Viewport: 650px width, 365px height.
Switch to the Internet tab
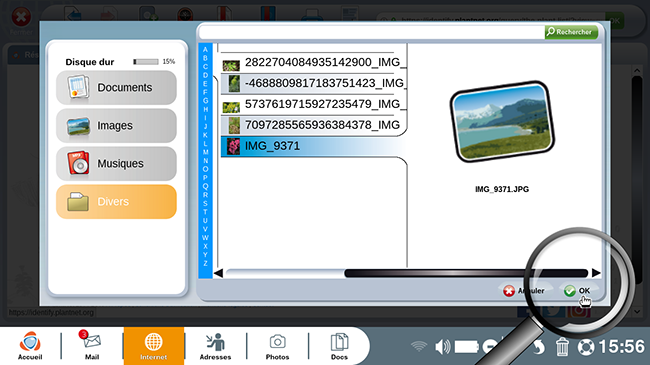coord(154,346)
